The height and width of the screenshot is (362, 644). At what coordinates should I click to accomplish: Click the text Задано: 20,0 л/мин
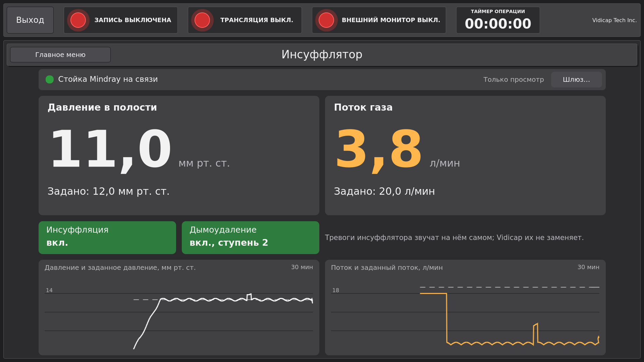(384, 191)
